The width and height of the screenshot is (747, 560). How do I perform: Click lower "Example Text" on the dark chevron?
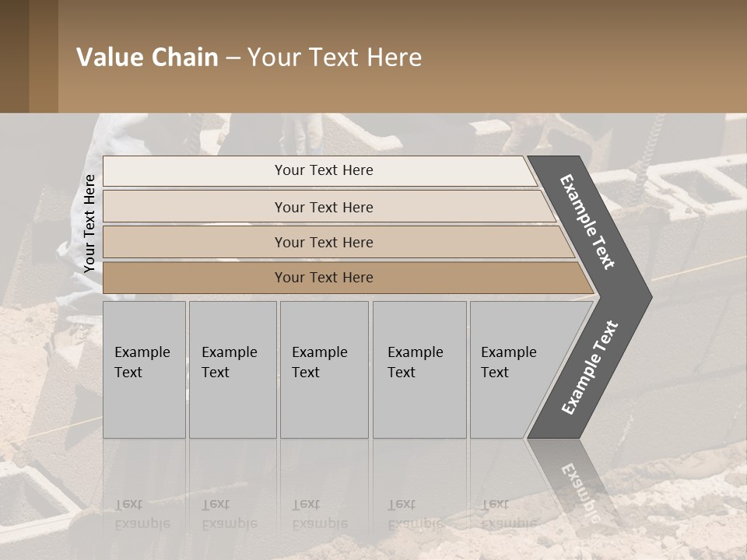[589, 368]
